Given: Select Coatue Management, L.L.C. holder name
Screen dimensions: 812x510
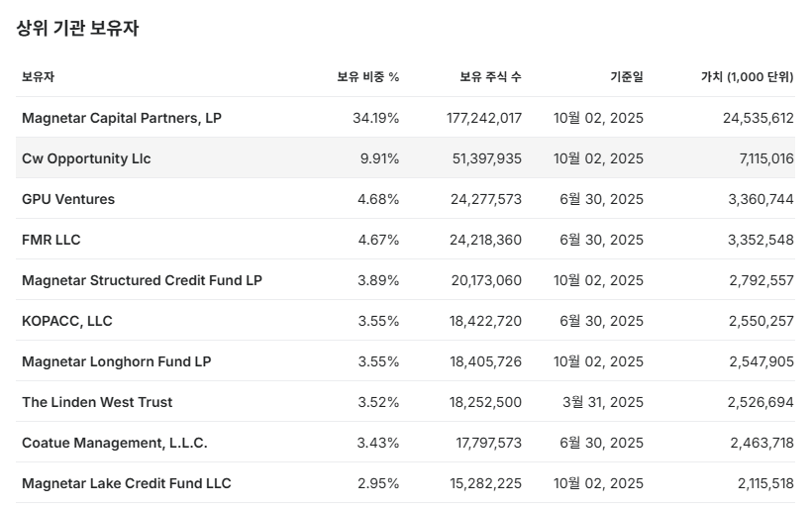Looking at the screenshot, I should (x=115, y=443).
